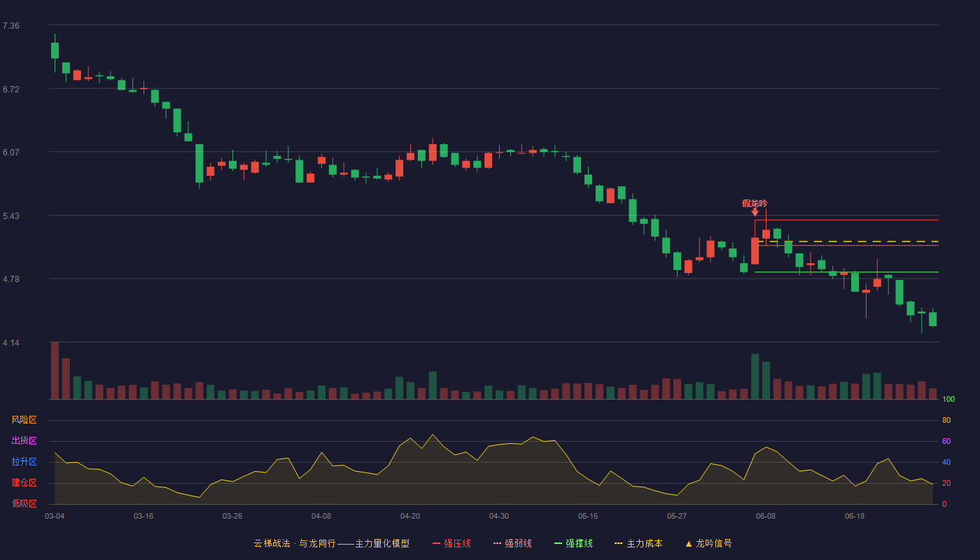The height and width of the screenshot is (560, 980).
Task: Click the red arrow under 假龙吟
Action: click(x=755, y=212)
